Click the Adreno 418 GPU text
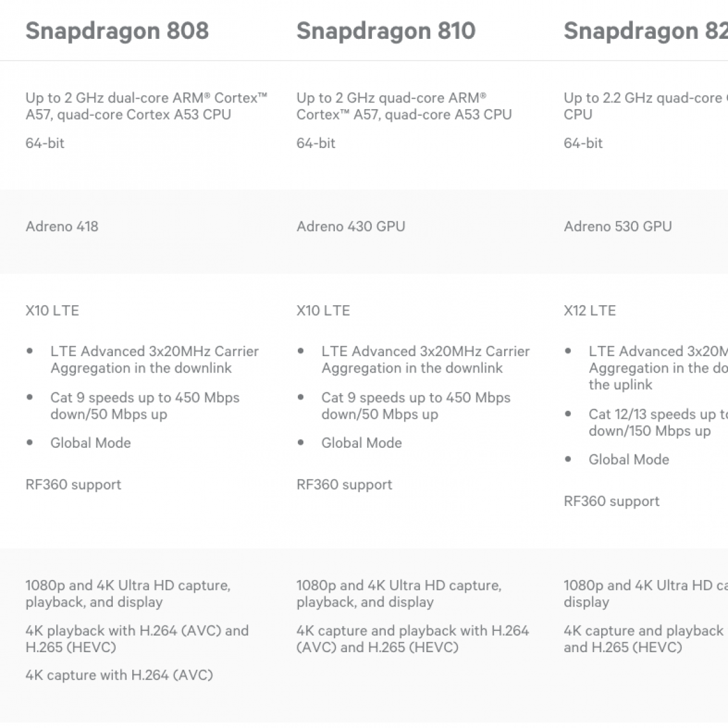The height and width of the screenshot is (728, 728). 62,226
